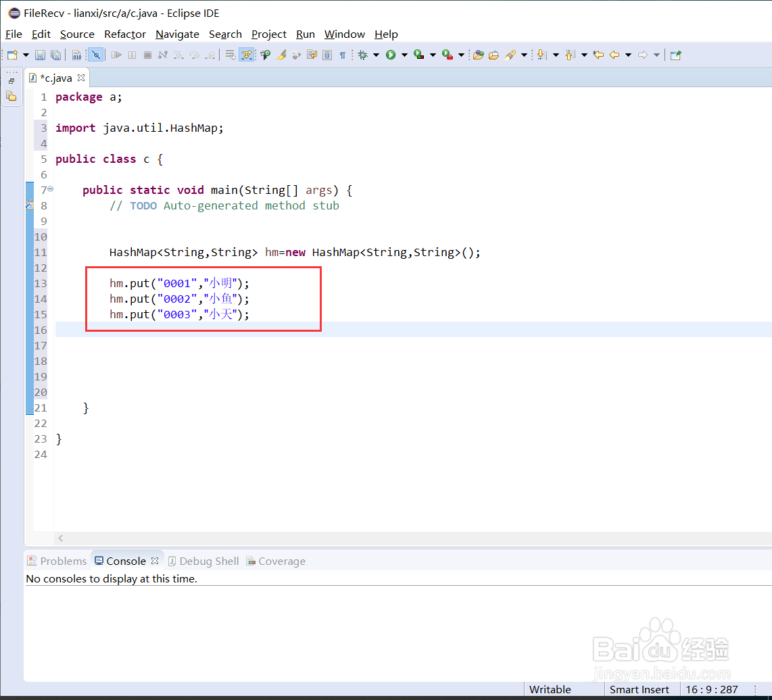Toggle Skip All Breakpoints button
This screenshot has height=700, width=772.
[96, 55]
